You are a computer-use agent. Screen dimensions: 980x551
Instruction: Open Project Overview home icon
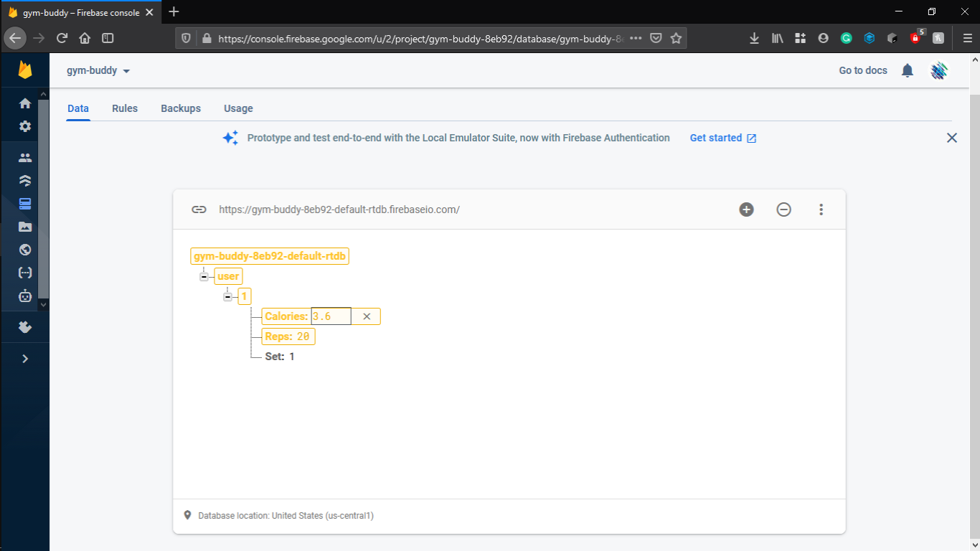click(x=25, y=103)
